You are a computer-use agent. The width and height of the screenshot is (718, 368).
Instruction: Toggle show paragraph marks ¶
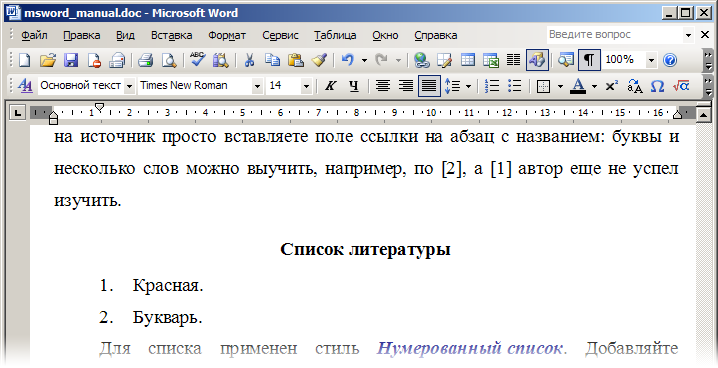(x=589, y=60)
